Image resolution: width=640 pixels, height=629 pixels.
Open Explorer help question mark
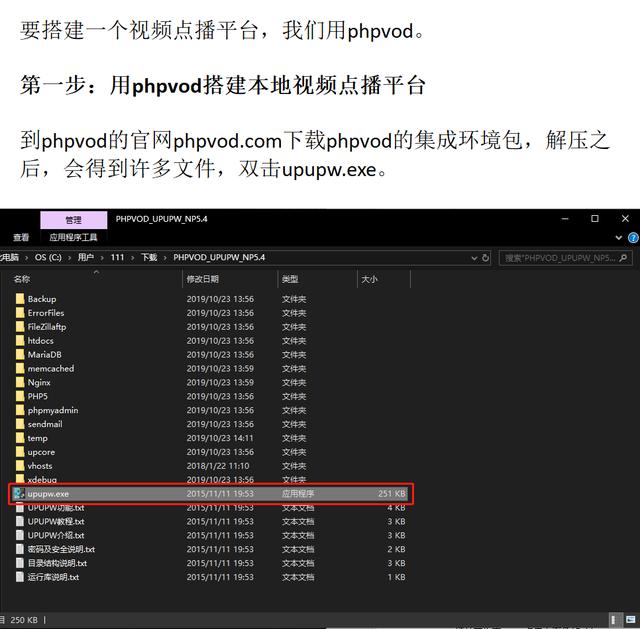point(633,238)
